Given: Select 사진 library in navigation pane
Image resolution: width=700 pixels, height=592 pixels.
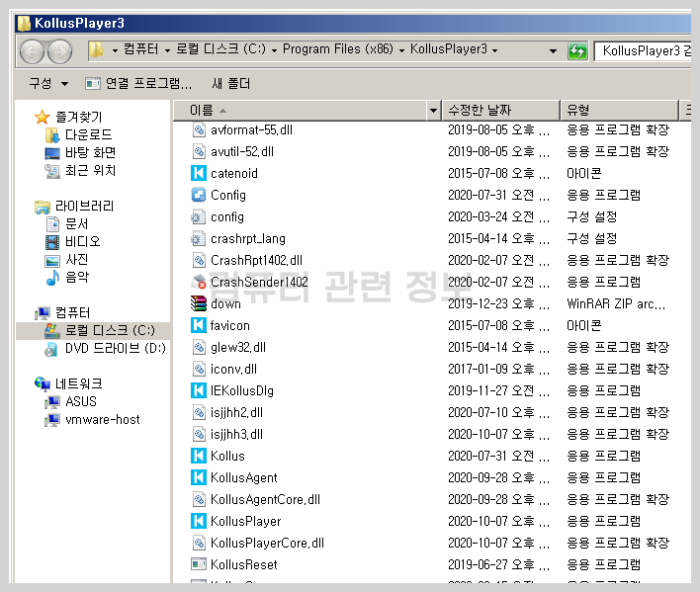Looking at the screenshot, I should tap(77, 260).
